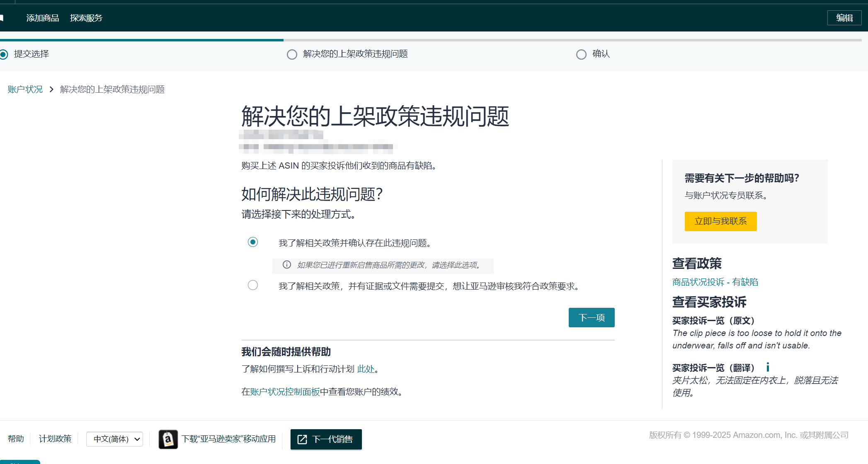Click info icon next to 买家投诉一览（翻译）
The width and height of the screenshot is (868, 464).
768,367
